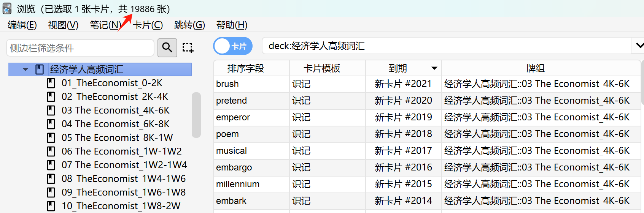Click the sidebar search magnifier button

[x=167, y=47]
